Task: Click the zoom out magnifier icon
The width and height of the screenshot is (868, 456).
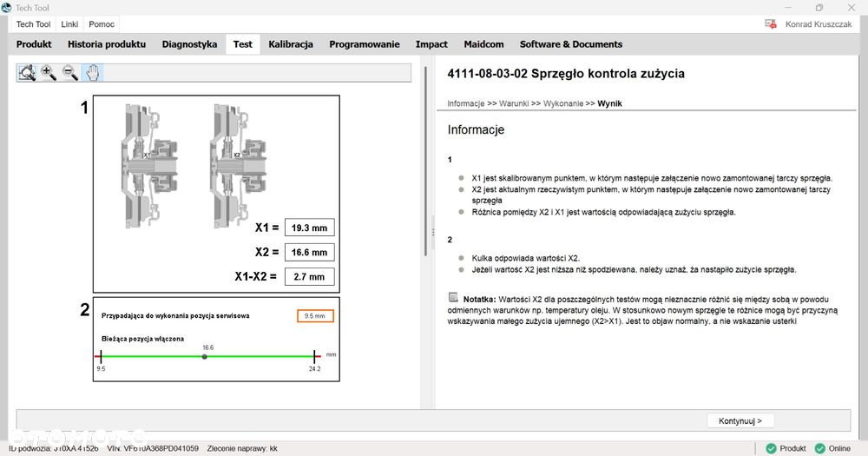Action: pos(70,73)
